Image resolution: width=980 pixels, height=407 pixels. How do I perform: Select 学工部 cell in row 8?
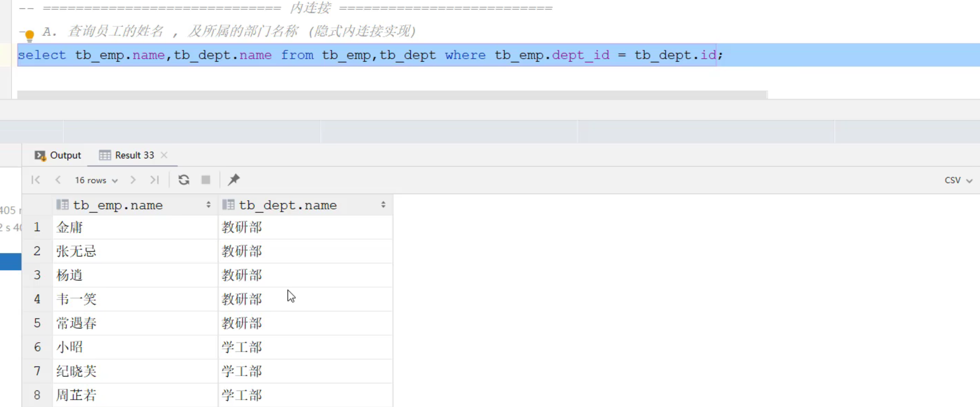point(305,395)
